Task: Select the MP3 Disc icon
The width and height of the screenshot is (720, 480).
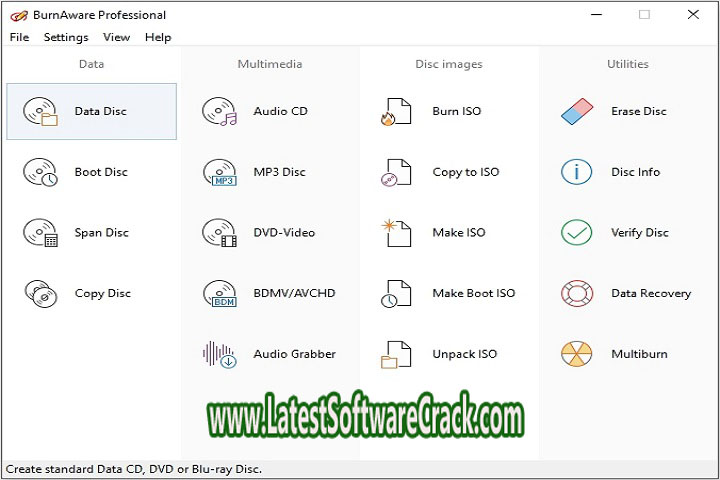Action: [219, 172]
